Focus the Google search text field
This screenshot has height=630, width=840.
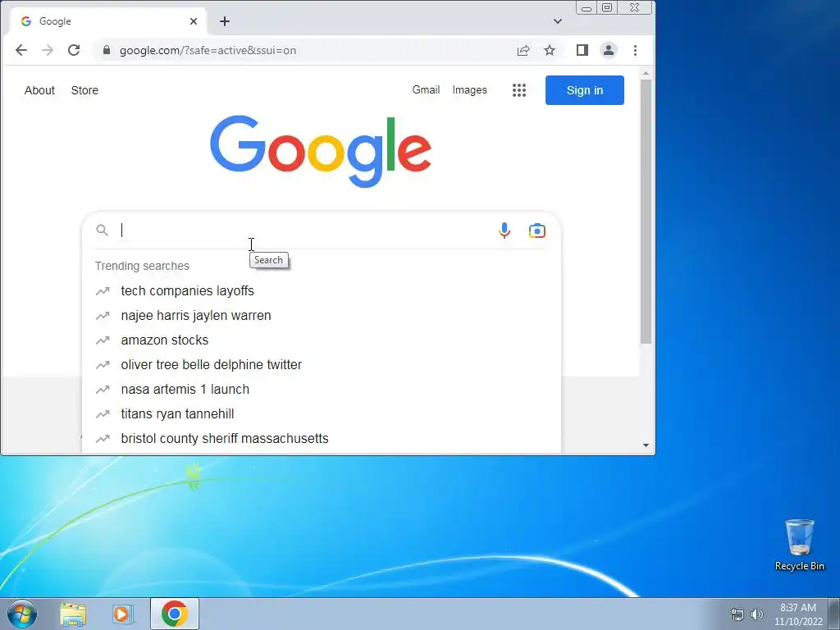coord(305,231)
